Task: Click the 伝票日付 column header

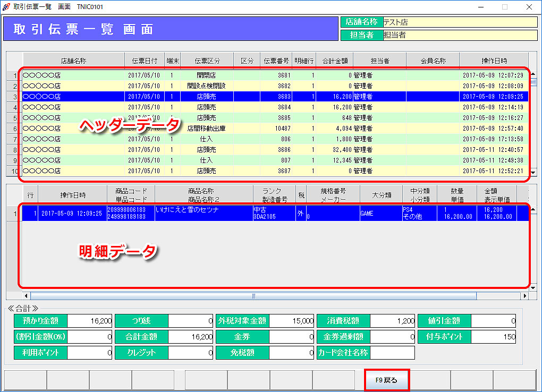Action: pyautogui.click(x=145, y=61)
